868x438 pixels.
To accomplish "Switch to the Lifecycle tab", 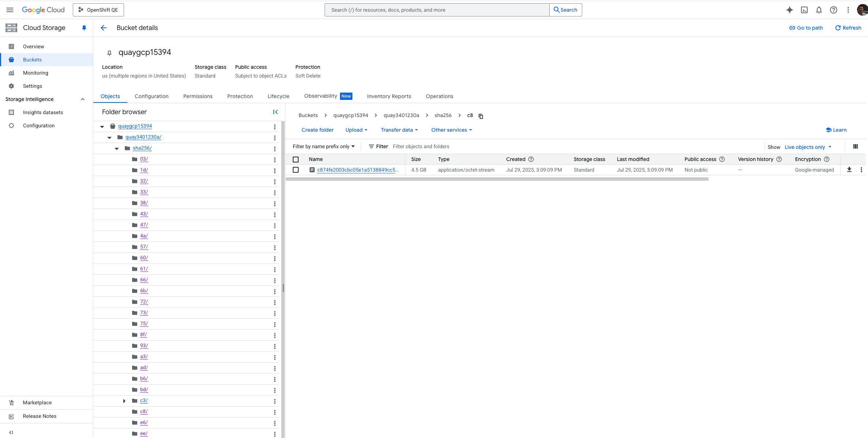I will pos(278,96).
